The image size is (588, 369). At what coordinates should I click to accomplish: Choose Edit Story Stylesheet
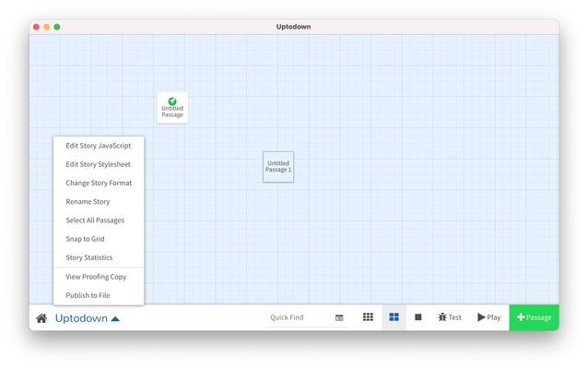pos(99,164)
